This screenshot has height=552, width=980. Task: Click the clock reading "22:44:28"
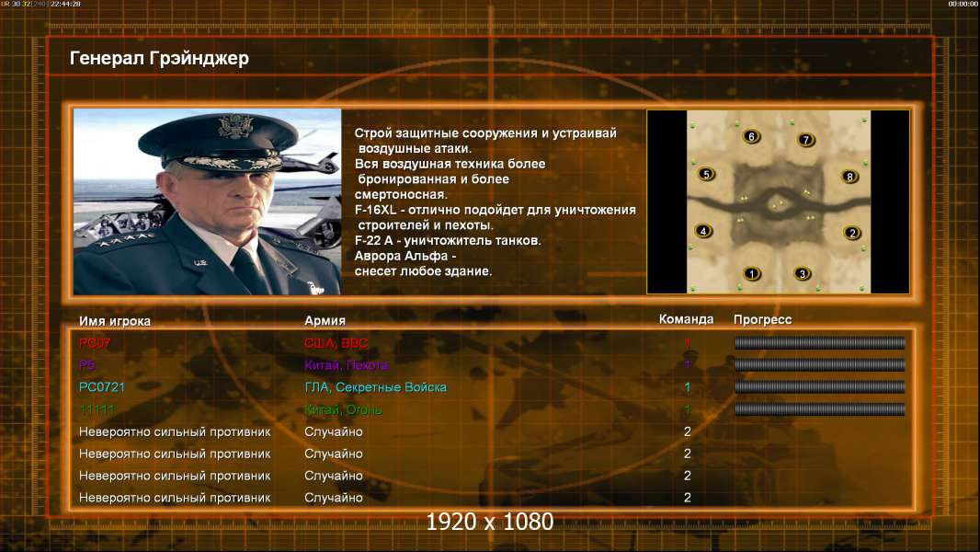[65, 4]
